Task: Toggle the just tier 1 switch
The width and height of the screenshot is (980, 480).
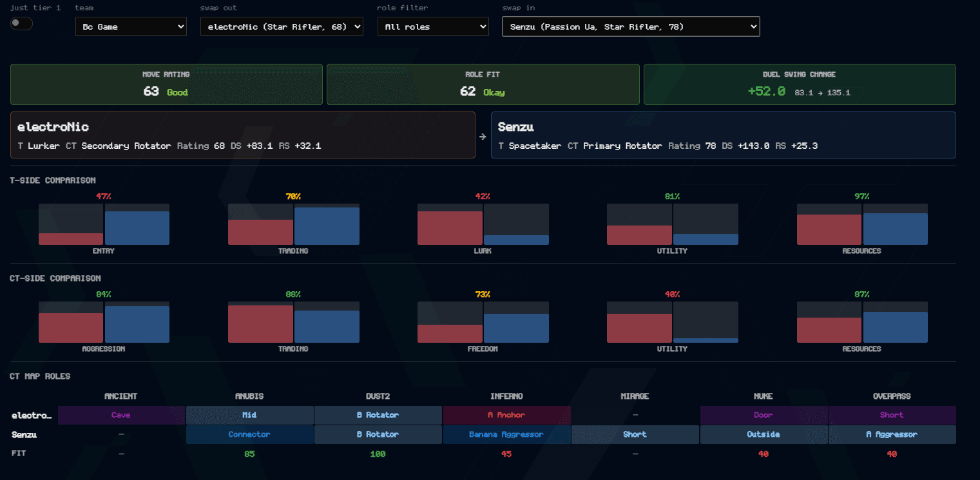Action: 21,24
